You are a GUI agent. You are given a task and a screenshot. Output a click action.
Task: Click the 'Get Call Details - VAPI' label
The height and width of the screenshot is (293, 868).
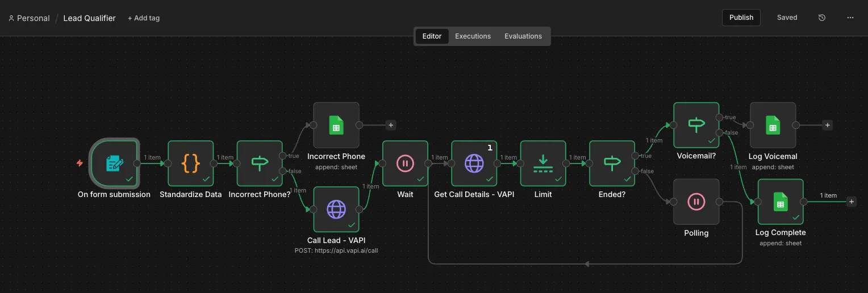[474, 194]
